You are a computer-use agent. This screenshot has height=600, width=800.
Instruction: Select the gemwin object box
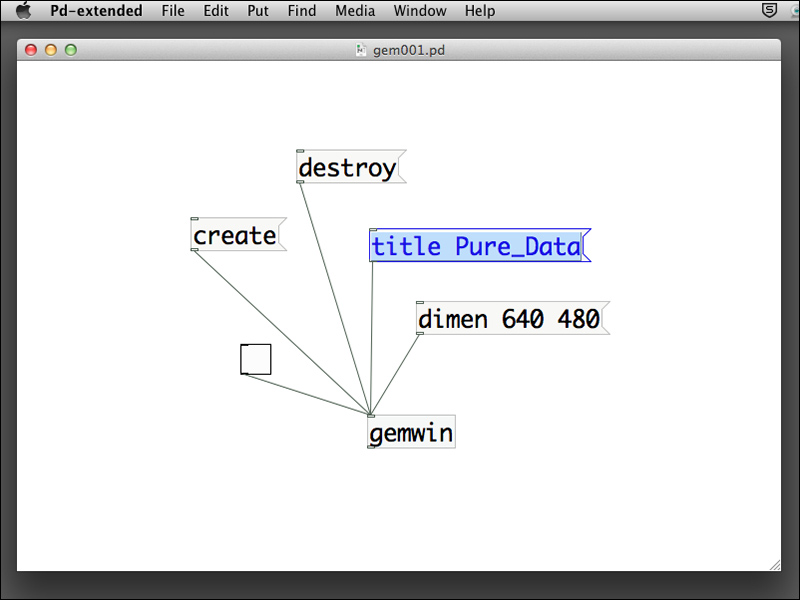(411, 432)
